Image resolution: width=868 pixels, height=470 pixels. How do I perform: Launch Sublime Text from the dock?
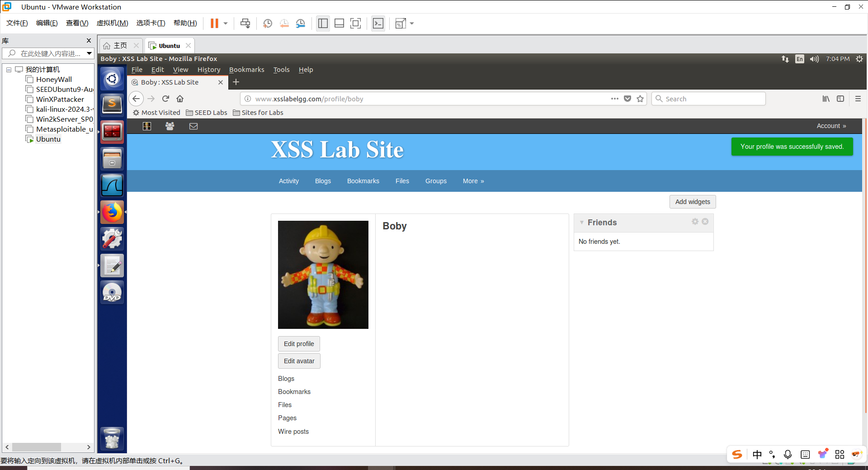tap(112, 105)
